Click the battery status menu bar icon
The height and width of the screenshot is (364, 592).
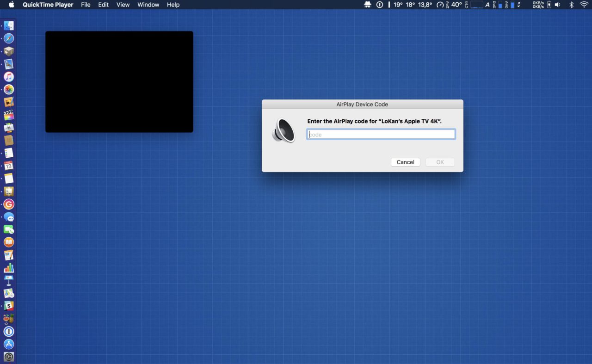(549, 5)
